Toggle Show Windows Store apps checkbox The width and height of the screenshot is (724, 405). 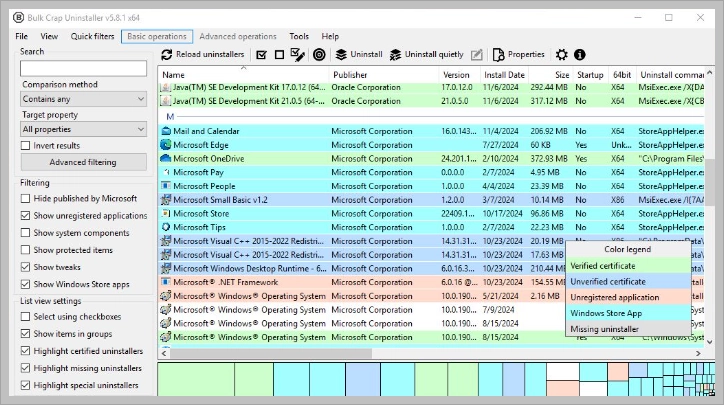(26, 284)
